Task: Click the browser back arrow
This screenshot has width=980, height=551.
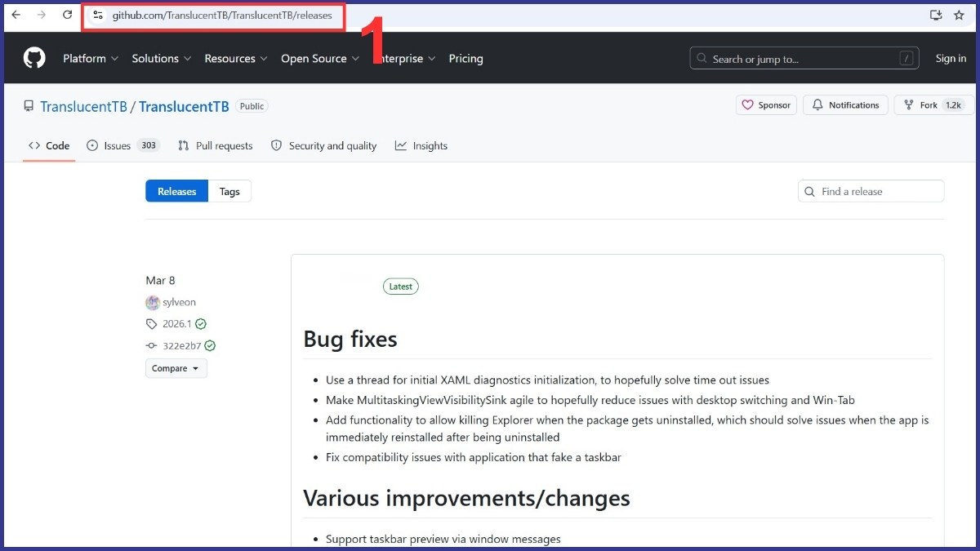Action: 15,15
